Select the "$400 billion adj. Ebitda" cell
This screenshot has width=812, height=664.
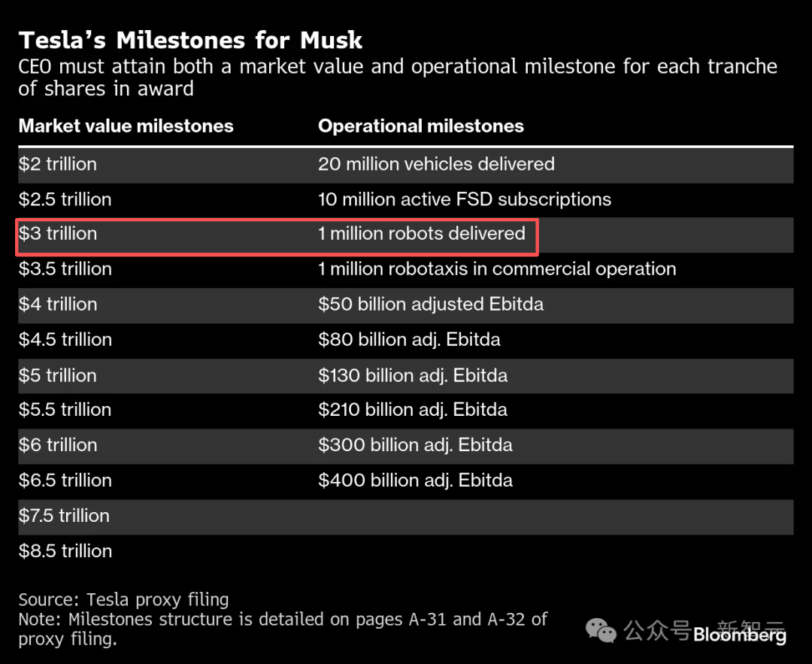pos(415,480)
